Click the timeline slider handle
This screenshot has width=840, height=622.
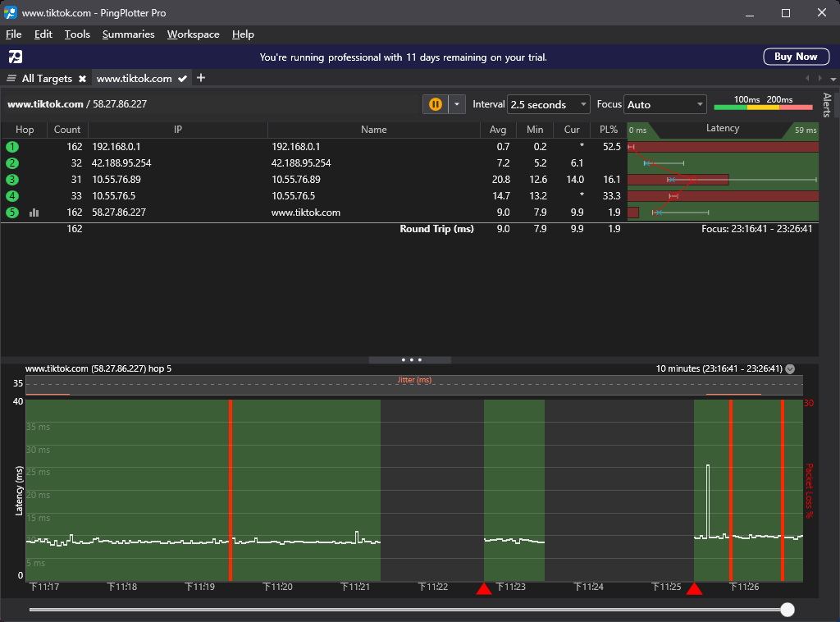click(787, 609)
